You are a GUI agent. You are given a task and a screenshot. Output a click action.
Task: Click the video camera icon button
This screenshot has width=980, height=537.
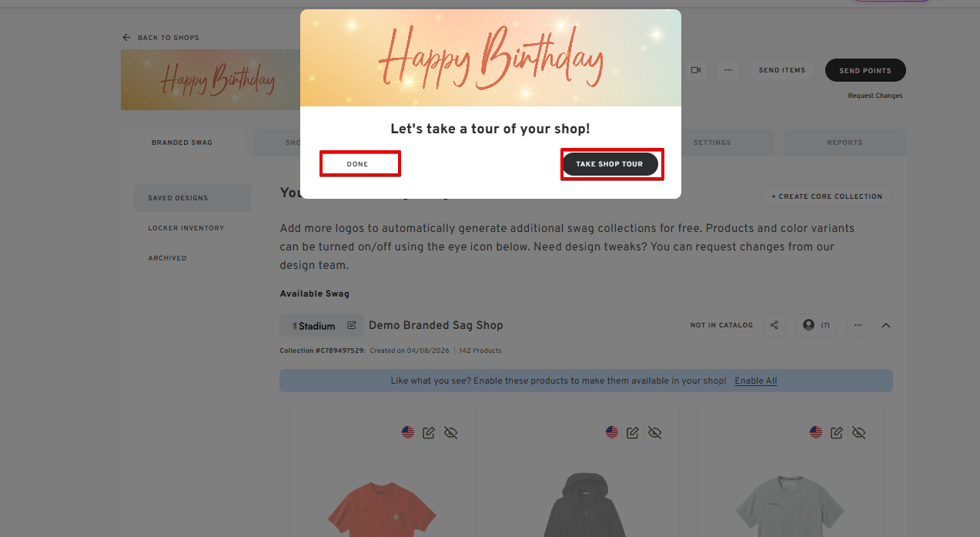696,70
